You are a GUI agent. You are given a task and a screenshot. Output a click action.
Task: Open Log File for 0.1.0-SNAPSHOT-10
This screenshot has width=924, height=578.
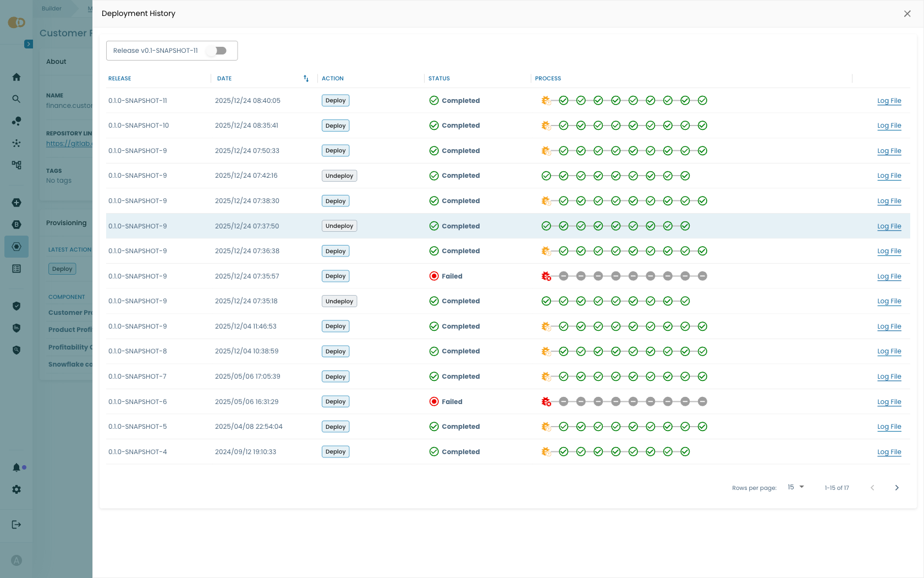point(889,126)
